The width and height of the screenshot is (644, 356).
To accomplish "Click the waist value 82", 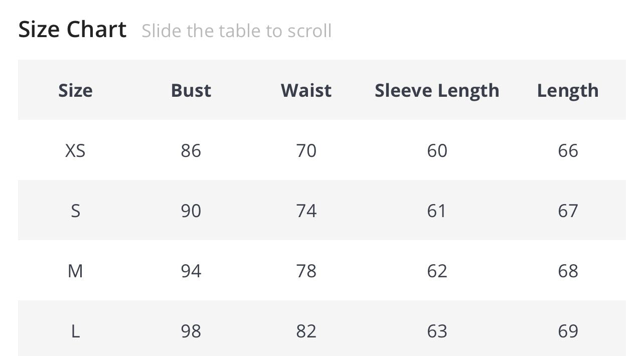I will click(x=306, y=331).
